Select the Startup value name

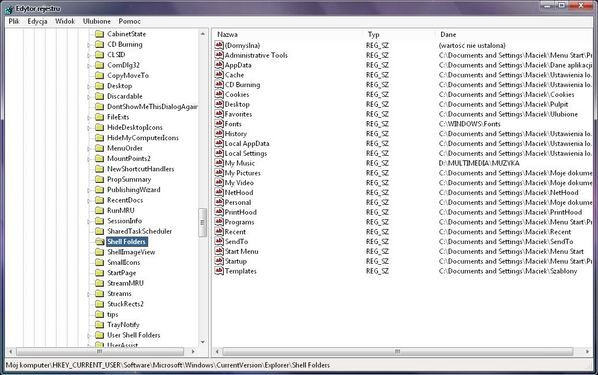pos(236,261)
